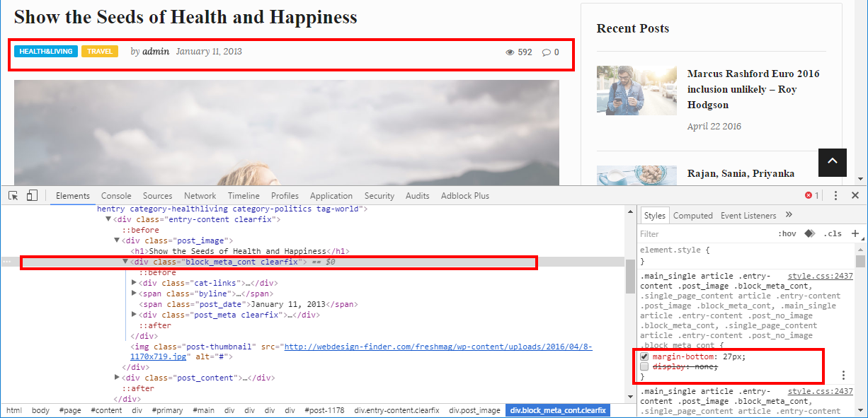Expand the post_content div node
The height and width of the screenshot is (418, 868).
click(x=118, y=378)
